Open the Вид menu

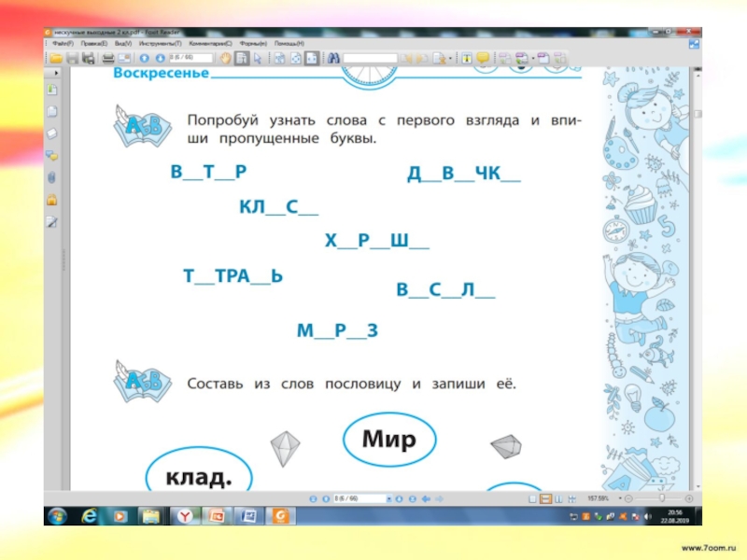tap(123, 43)
